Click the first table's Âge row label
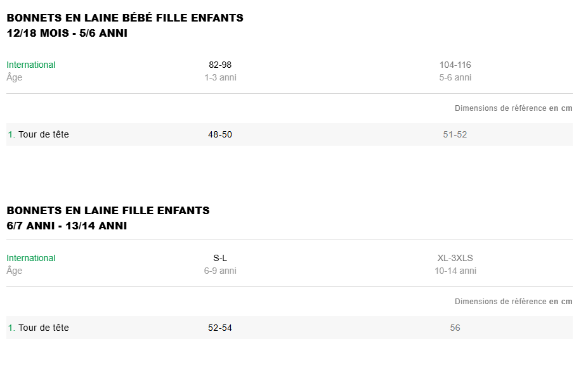 coord(15,77)
